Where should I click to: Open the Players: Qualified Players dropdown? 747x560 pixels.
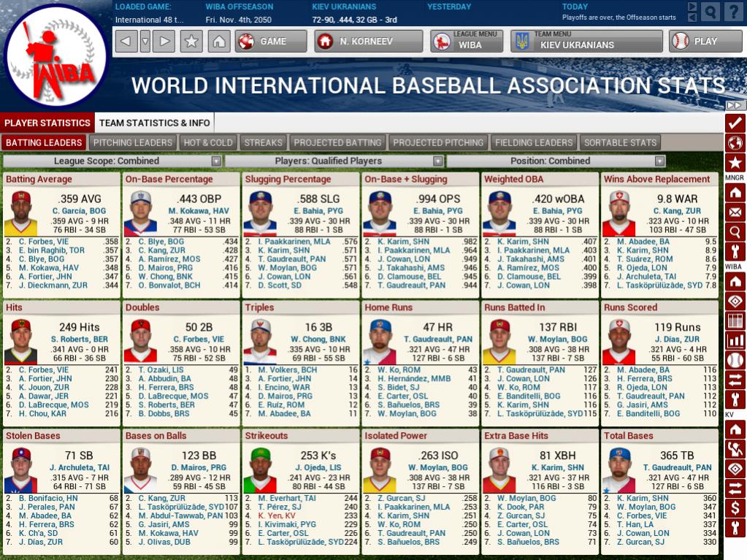[x=437, y=161]
